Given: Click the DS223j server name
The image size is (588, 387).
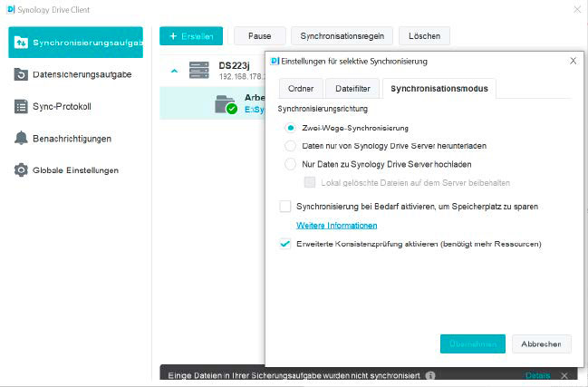Looking at the screenshot, I should coord(234,65).
